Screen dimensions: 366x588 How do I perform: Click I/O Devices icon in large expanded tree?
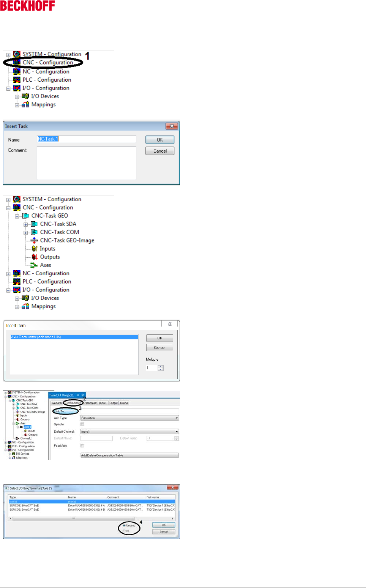click(25, 298)
